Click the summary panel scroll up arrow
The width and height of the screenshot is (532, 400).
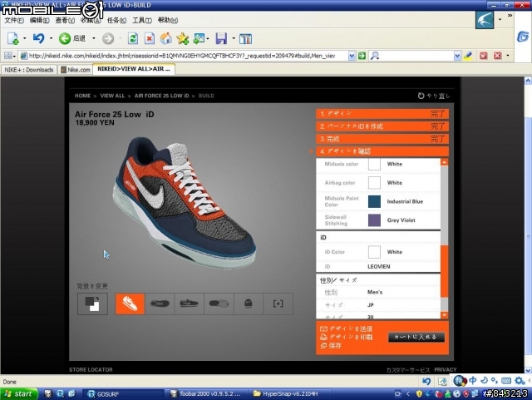click(x=445, y=162)
